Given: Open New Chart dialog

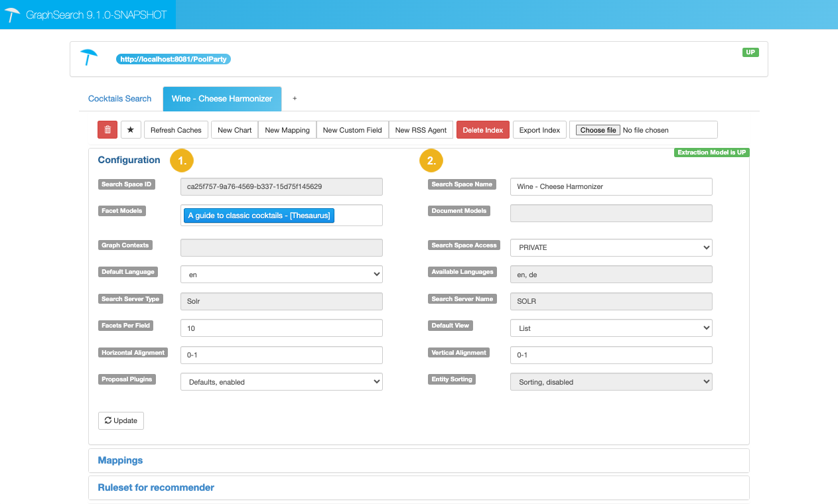Looking at the screenshot, I should pyautogui.click(x=235, y=130).
